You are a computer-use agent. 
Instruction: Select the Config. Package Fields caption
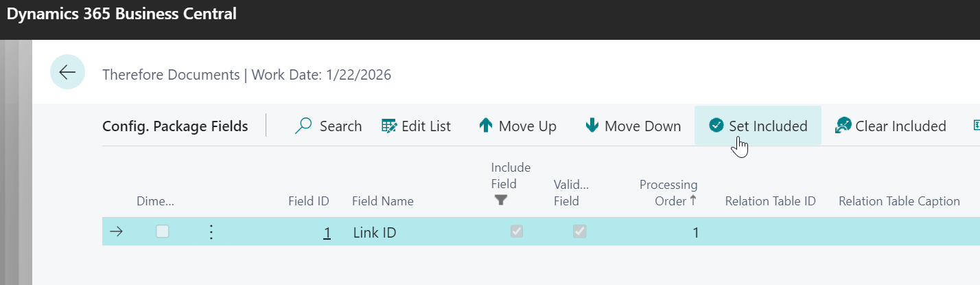tap(175, 126)
